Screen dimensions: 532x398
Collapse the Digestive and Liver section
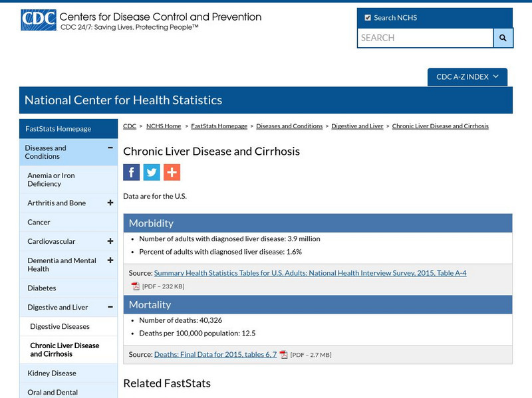click(111, 307)
